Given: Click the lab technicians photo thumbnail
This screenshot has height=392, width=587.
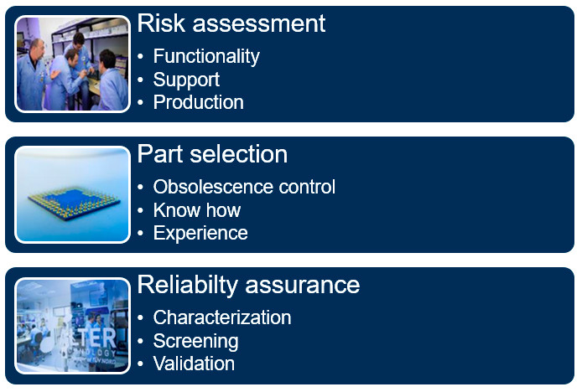Looking at the screenshot, I should point(73,64).
